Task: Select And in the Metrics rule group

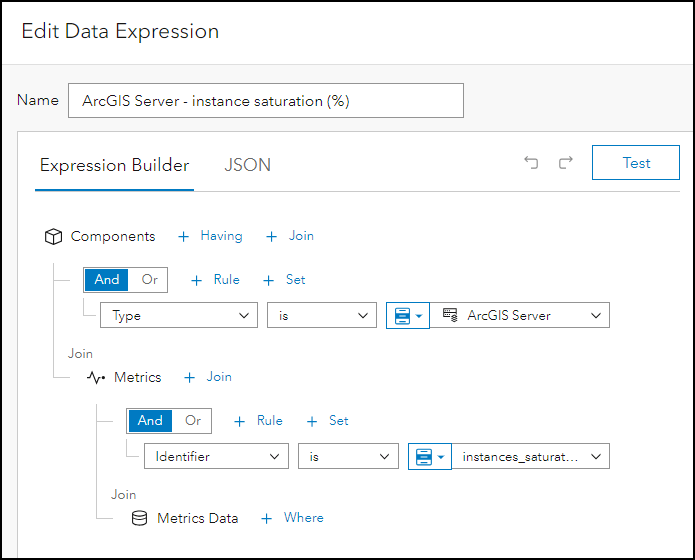Action: click(x=150, y=421)
